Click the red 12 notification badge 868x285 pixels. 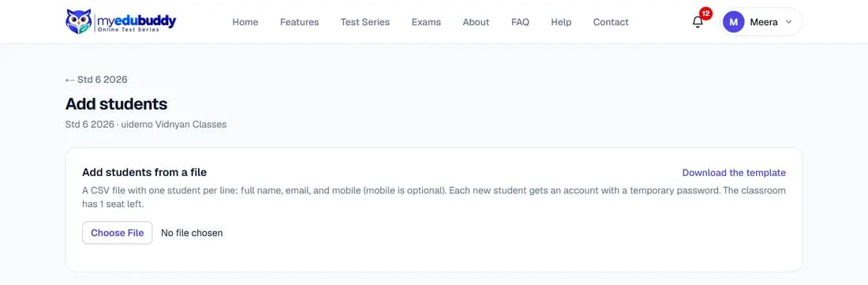[x=705, y=13]
